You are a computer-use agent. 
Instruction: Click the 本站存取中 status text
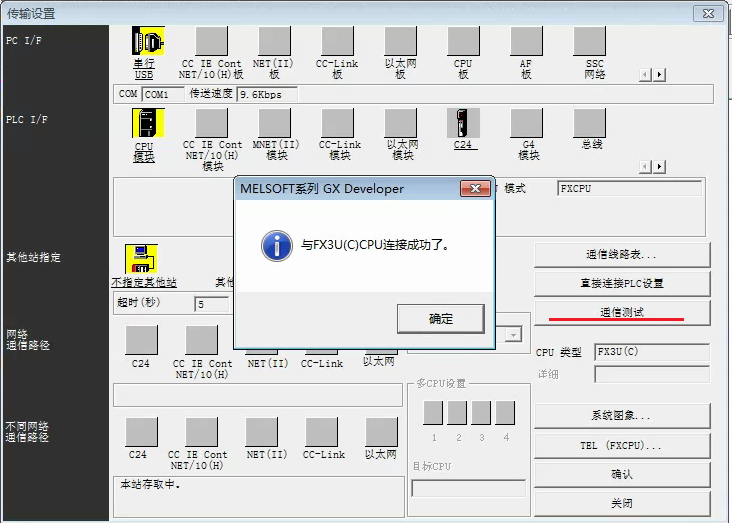[x=150, y=484]
